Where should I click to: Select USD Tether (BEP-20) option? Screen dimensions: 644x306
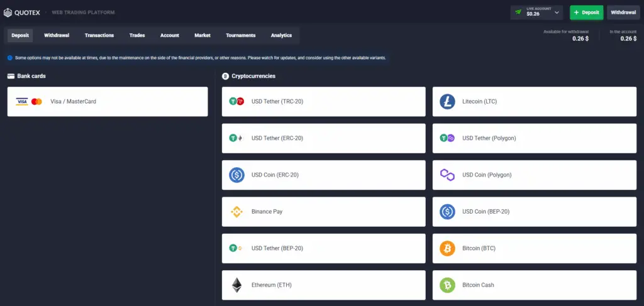pos(324,248)
